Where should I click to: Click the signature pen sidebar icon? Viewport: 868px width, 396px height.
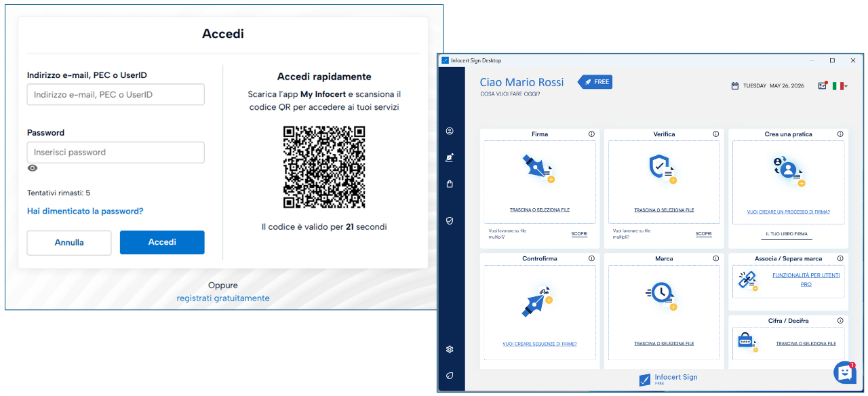click(x=450, y=157)
